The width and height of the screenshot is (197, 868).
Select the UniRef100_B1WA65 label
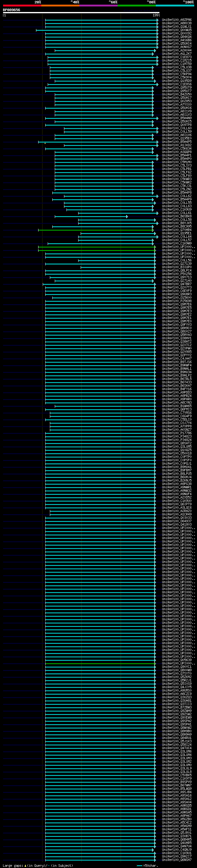click(176, 406)
